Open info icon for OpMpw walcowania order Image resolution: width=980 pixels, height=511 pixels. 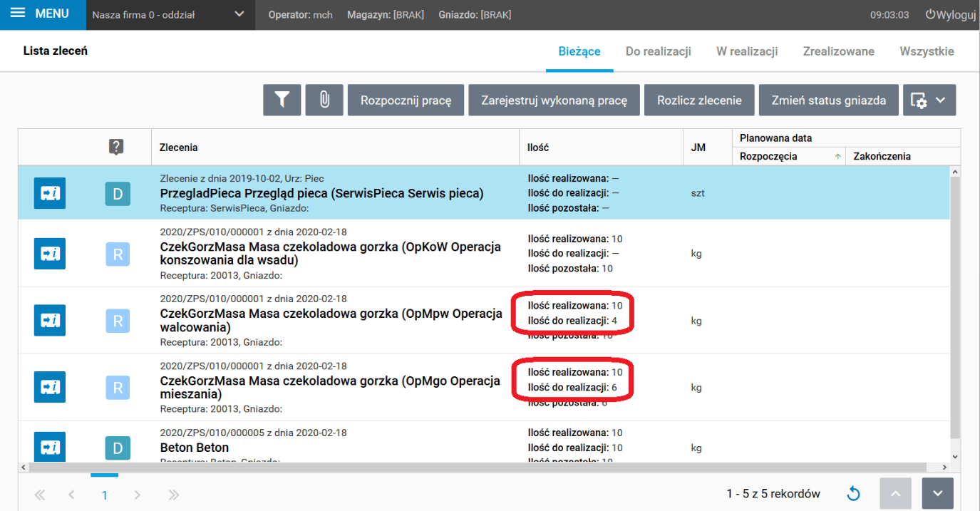click(50, 321)
